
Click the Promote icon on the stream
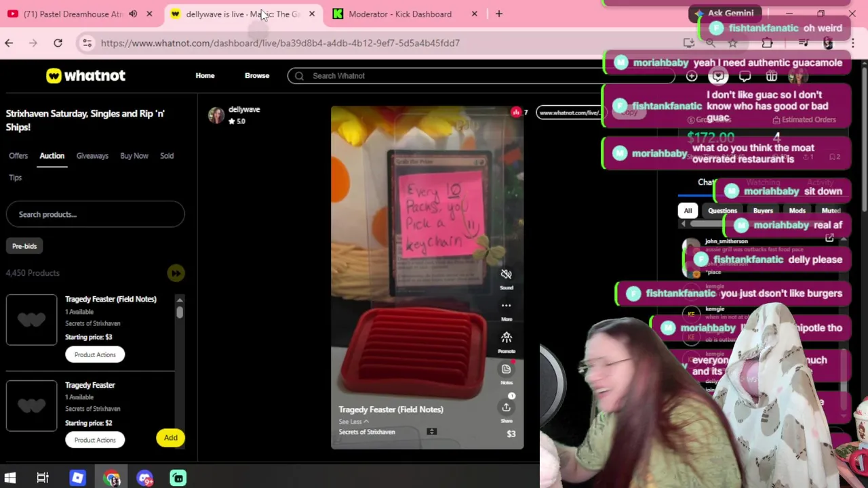(x=506, y=338)
